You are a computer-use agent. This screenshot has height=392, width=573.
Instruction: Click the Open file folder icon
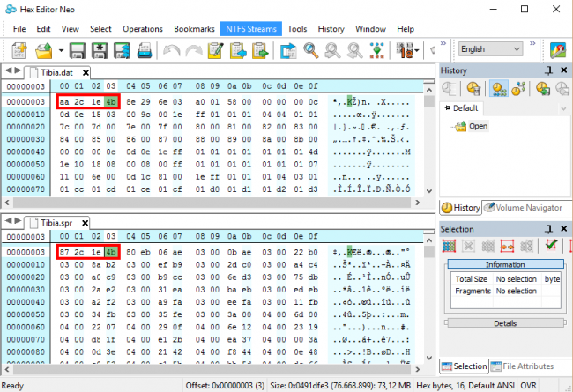(x=44, y=50)
